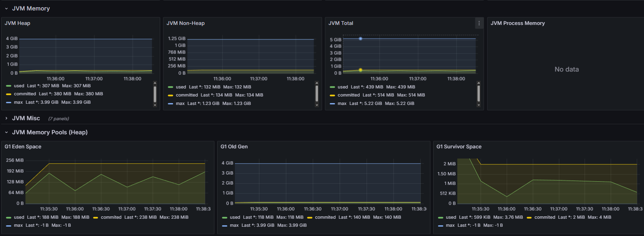
Task: Click the JVM Heap legend scrollbar
Action: point(155,94)
